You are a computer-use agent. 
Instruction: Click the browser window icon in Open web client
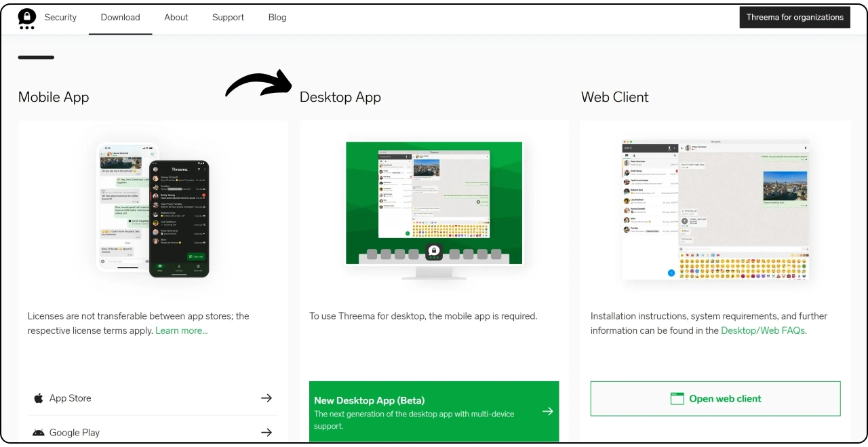[x=677, y=399]
